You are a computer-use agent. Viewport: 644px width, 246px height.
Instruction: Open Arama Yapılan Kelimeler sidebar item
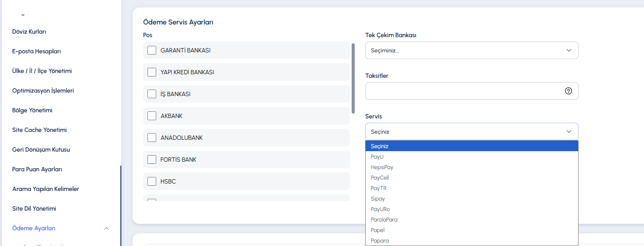[46, 189]
